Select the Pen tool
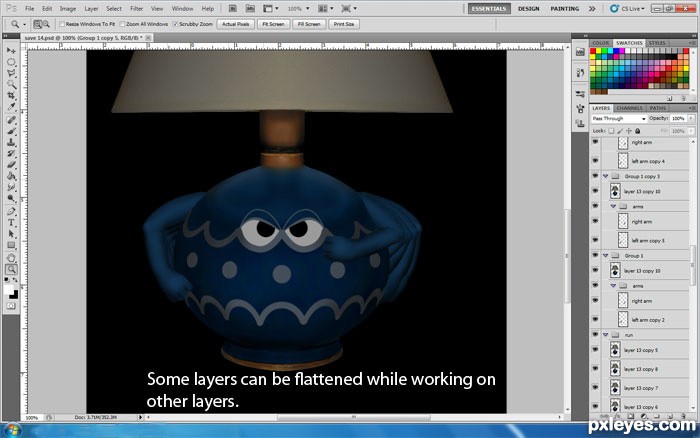Viewport: 700px width, 438px height. click(11, 212)
